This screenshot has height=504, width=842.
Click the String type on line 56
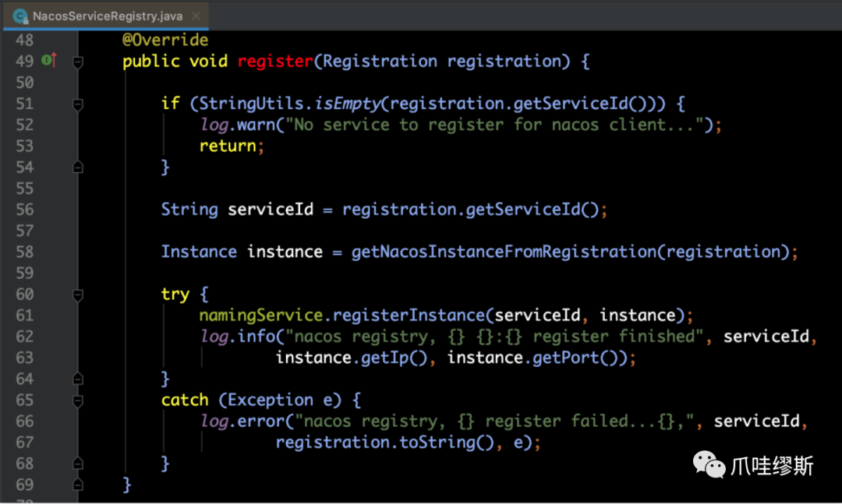pyautogui.click(x=189, y=210)
